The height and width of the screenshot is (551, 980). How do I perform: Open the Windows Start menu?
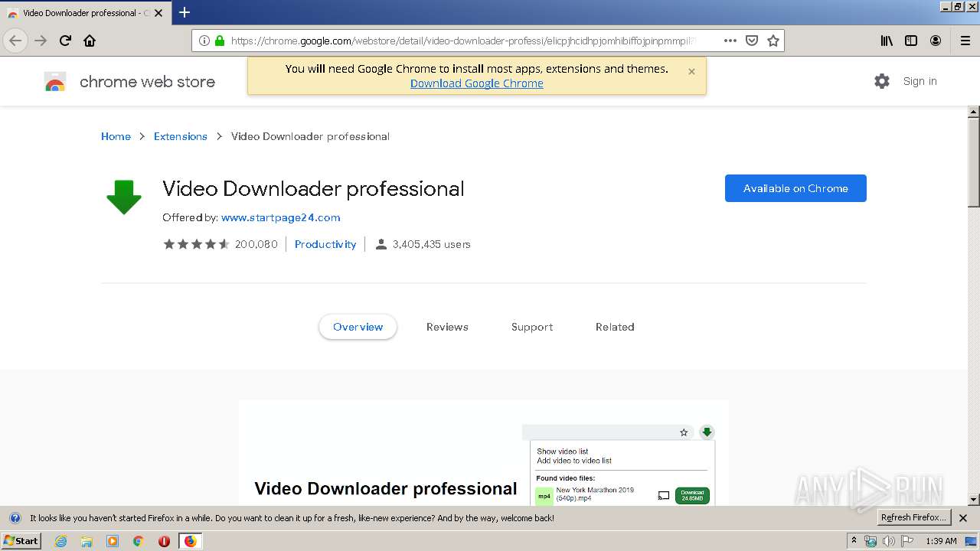[x=21, y=541]
